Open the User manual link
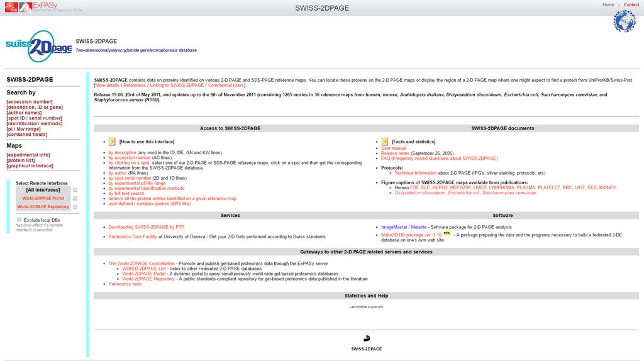Viewport: 644px width, 361px height. [x=394, y=148]
